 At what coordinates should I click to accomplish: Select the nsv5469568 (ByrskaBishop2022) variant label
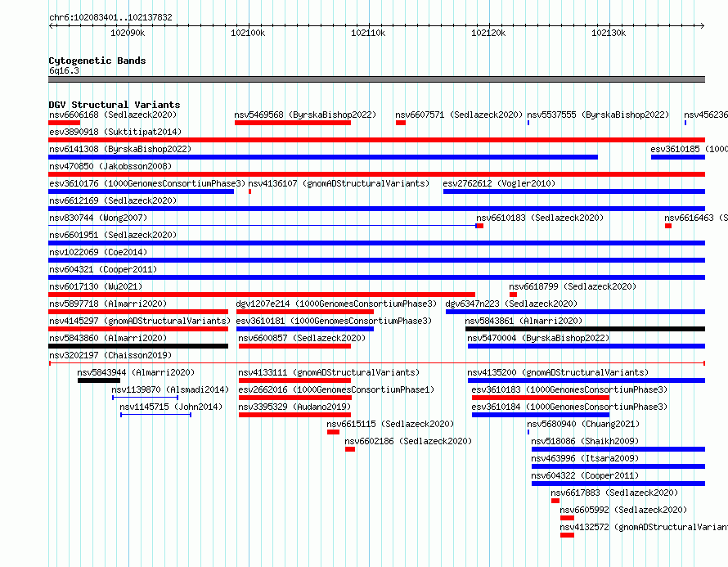pyautogui.click(x=305, y=115)
